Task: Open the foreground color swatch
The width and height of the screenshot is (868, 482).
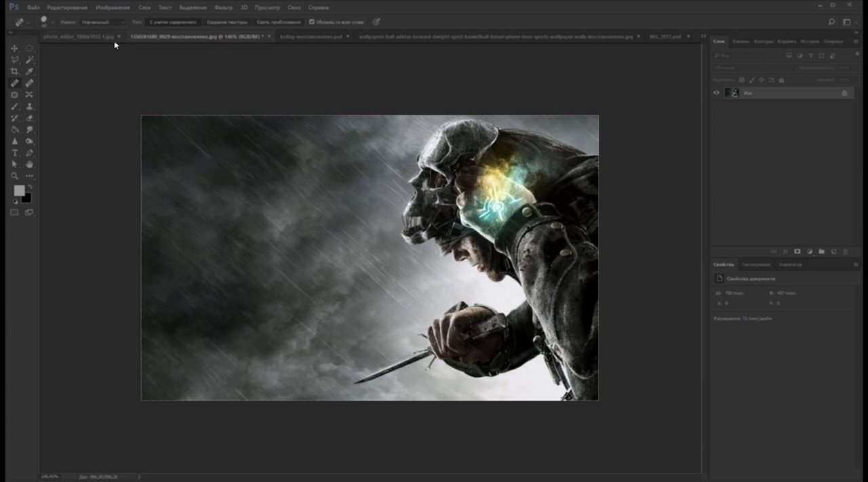Action: tap(18, 190)
